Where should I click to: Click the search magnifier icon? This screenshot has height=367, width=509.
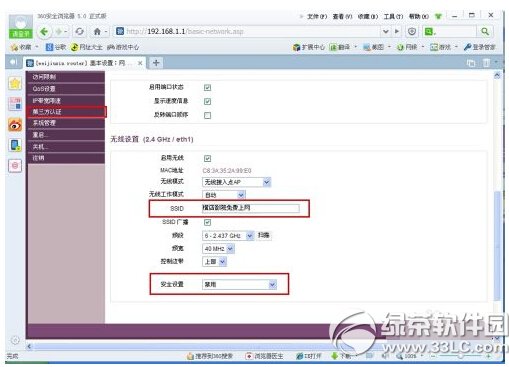[x=485, y=32]
